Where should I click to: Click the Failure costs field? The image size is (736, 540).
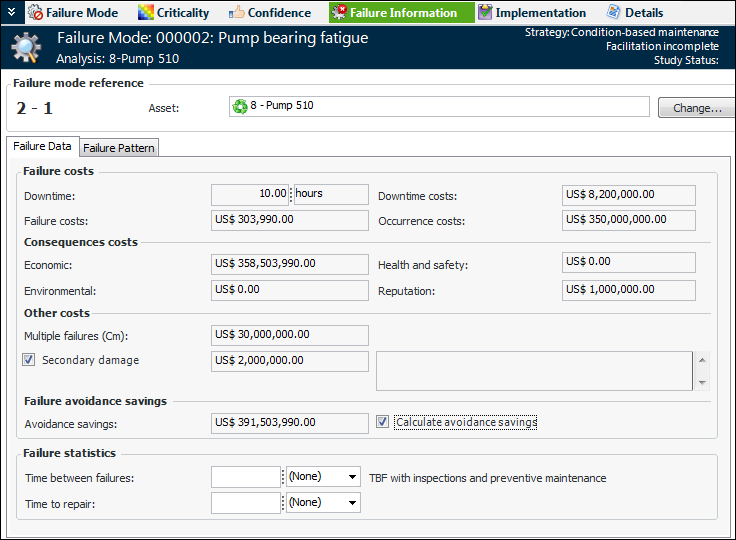pyautogui.click(x=290, y=220)
